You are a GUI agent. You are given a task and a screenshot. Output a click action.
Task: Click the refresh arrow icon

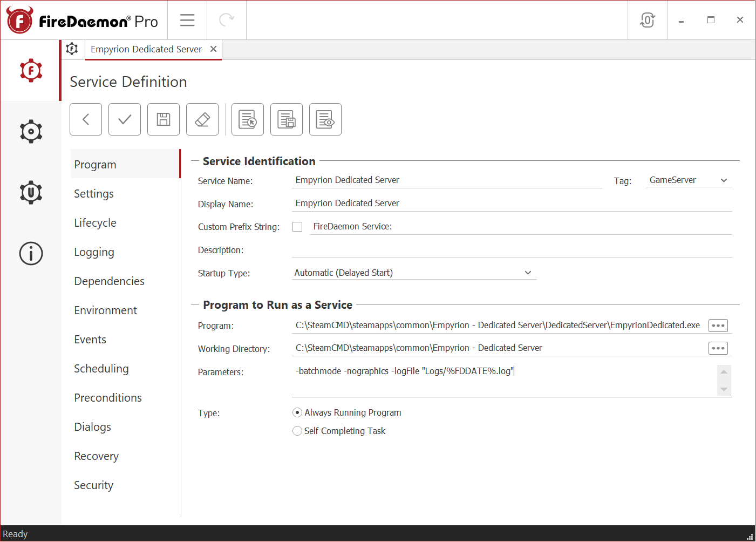tap(227, 20)
